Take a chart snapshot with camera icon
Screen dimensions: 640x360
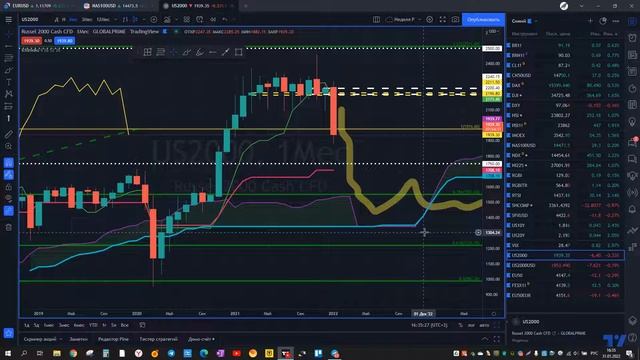click(455, 20)
